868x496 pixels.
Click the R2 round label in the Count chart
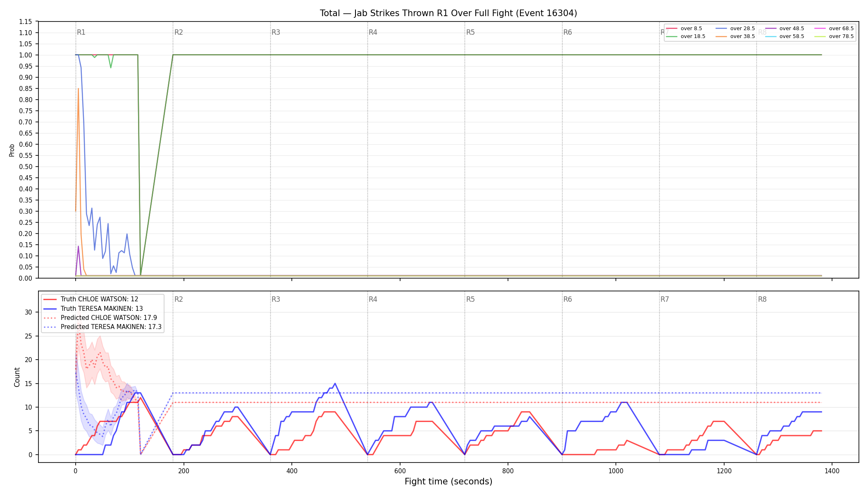point(179,299)
